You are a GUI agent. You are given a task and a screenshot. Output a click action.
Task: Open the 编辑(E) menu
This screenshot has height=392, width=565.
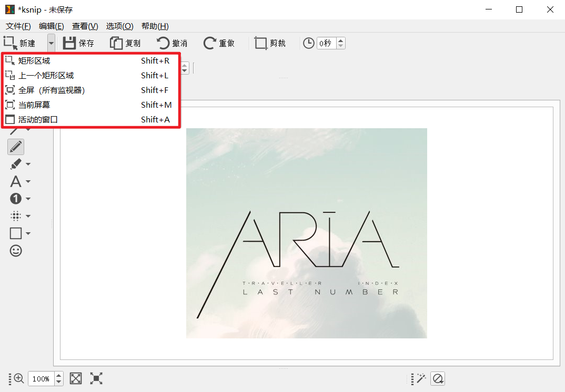pos(52,26)
